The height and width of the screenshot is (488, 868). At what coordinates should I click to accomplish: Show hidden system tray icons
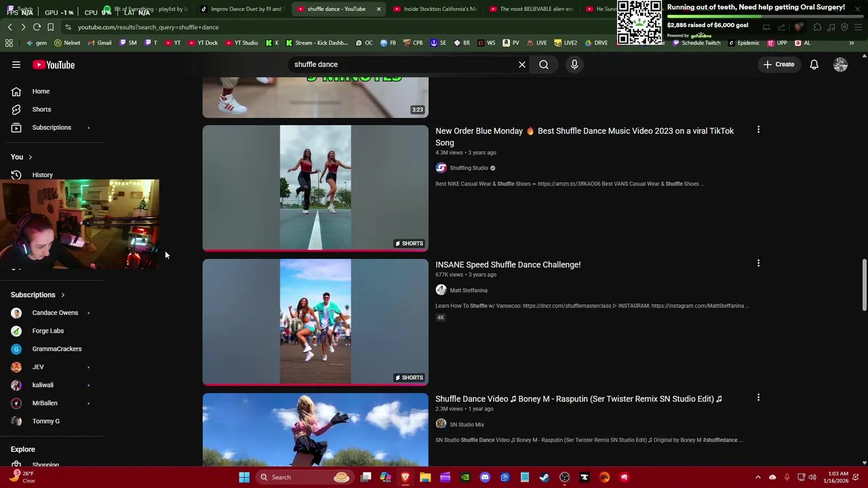pos(758,477)
